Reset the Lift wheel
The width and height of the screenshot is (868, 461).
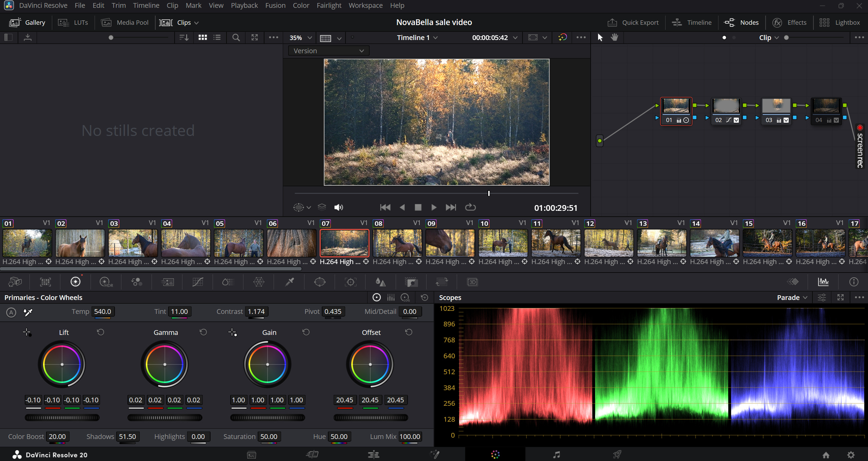click(x=100, y=332)
